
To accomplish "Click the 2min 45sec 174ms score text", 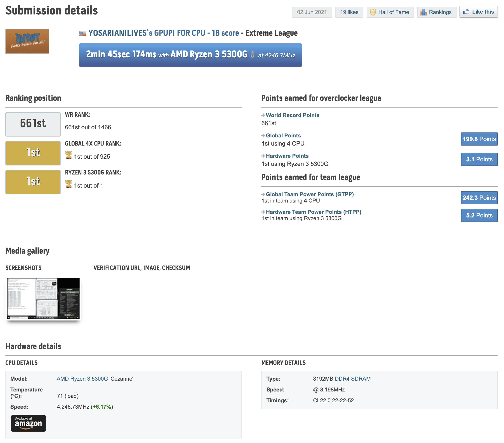I will 121,54.
